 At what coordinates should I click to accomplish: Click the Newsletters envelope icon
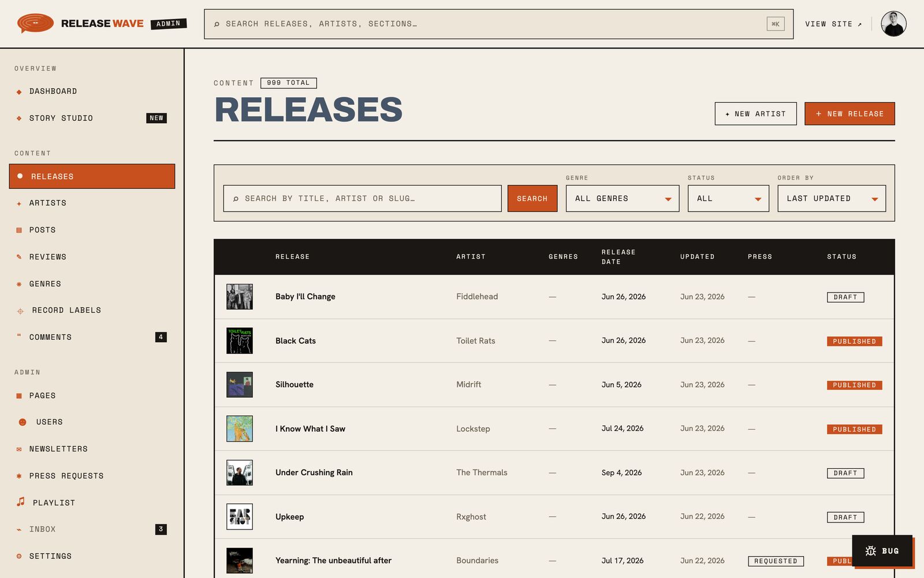click(19, 449)
